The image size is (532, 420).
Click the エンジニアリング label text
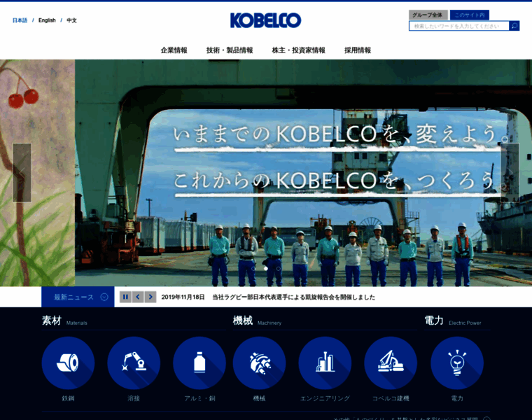point(325,398)
